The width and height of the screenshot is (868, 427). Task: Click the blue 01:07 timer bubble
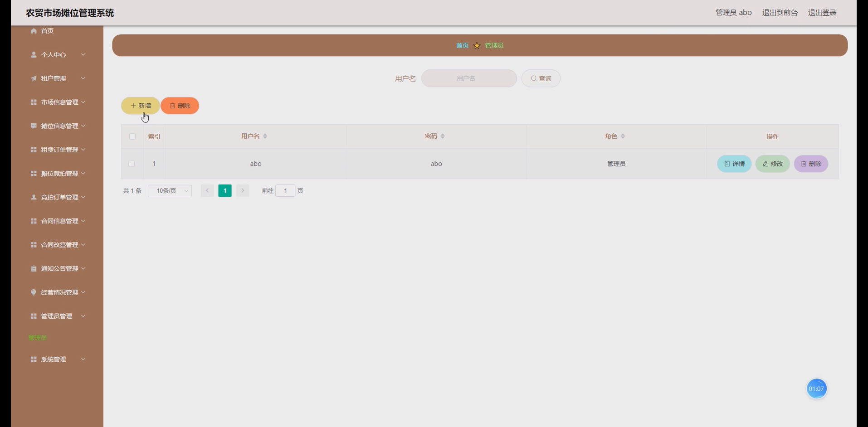pyautogui.click(x=816, y=389)
